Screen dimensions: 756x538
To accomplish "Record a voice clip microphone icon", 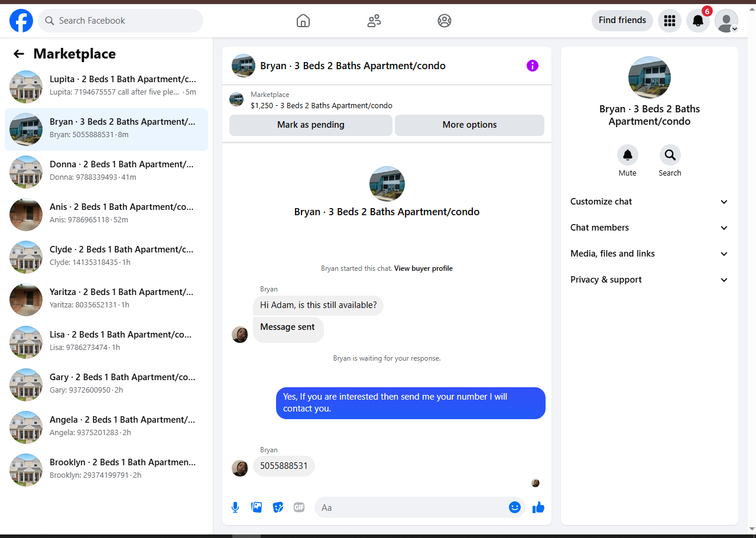I will [235, 507].
